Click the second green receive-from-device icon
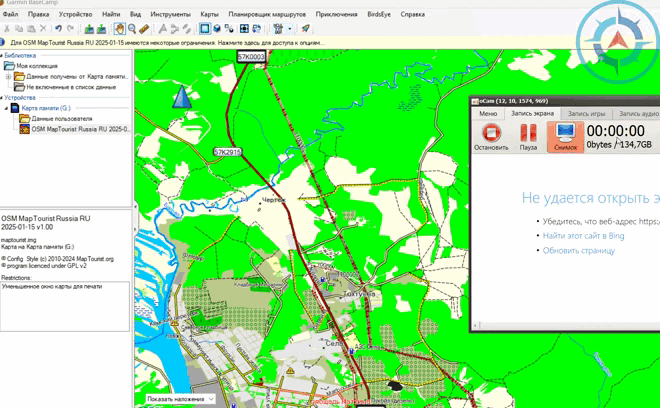The width and height of the screenshot is (660, 408). (101, 29)
